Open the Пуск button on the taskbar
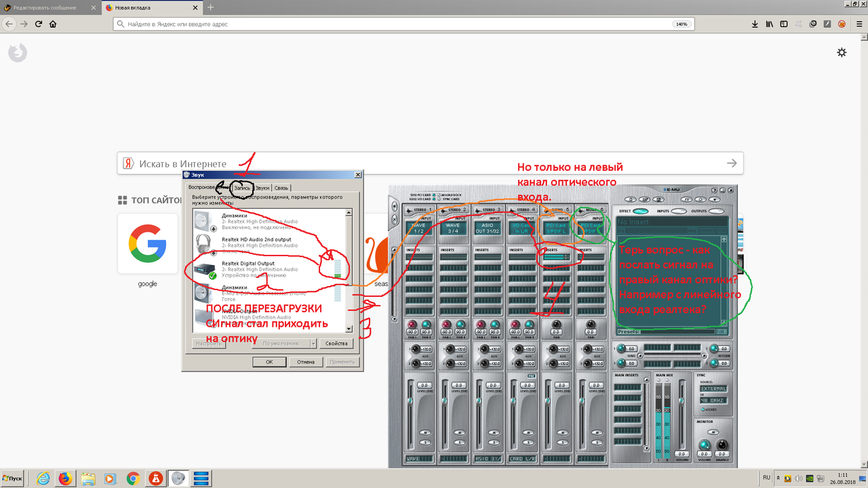Viewport: 868px width, 488px height. pyautogui.click(x=14, y=479)
